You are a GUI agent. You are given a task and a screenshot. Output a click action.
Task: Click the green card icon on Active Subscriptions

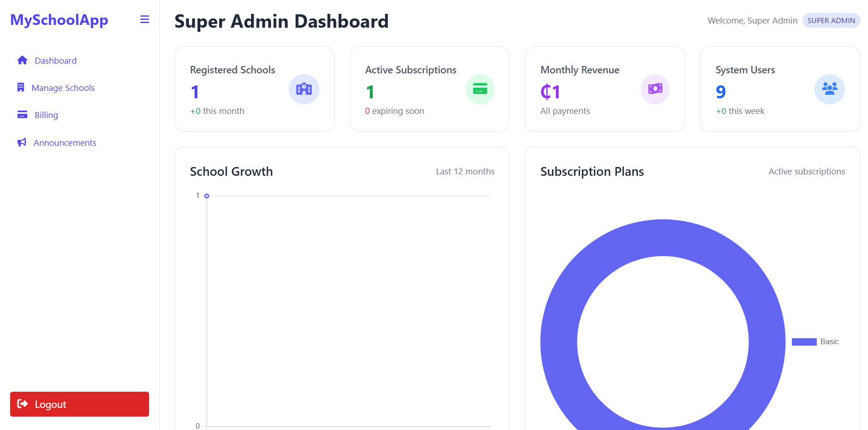[480, 89]
